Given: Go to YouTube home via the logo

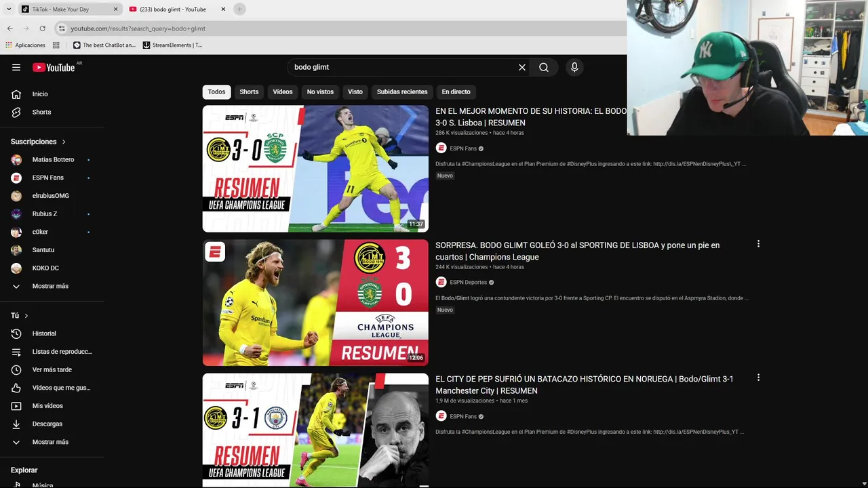Looking at the screenshot, I should point(54,67).
